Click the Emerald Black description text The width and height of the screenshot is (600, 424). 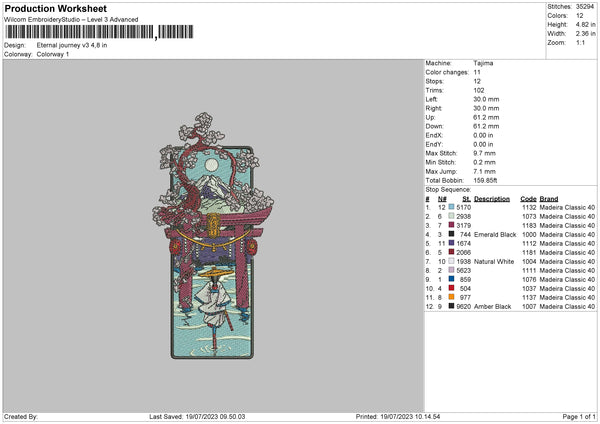495,235
